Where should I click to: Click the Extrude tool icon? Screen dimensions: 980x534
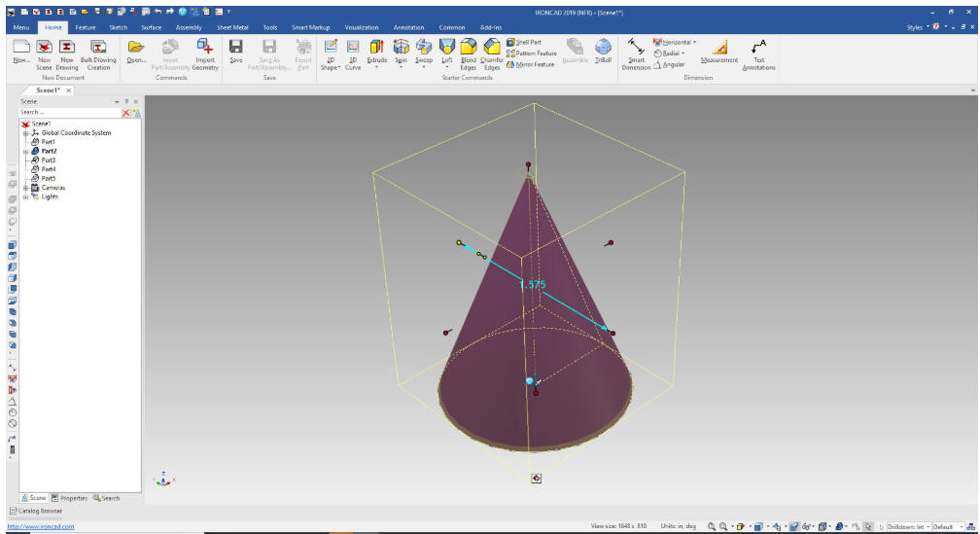[x=376, y=49]
